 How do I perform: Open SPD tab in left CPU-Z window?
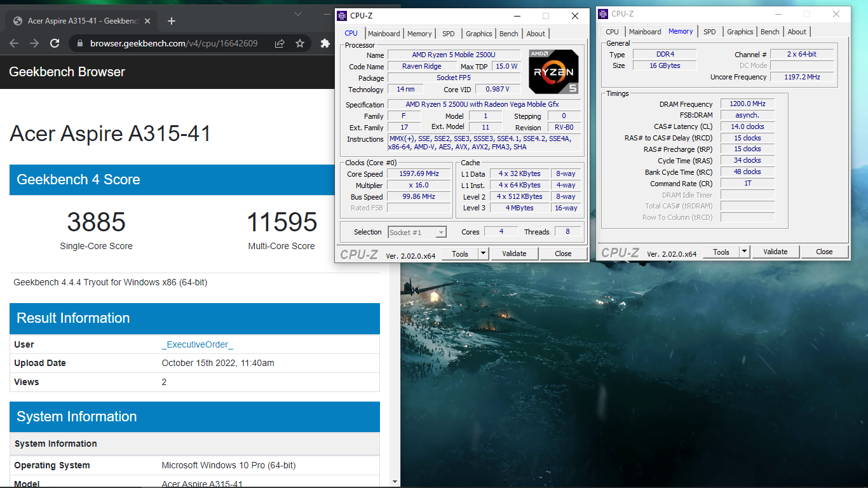click(449, 34)
